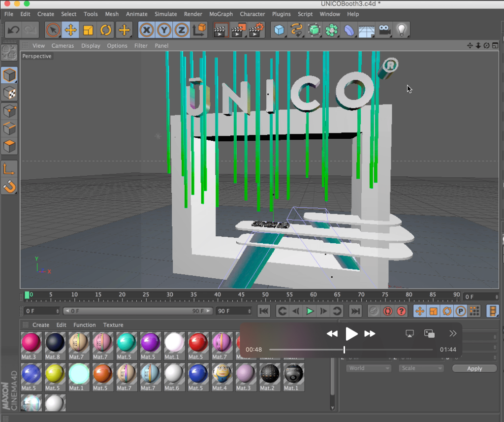Add a Light object from the toolbar

tap(402, 30)
